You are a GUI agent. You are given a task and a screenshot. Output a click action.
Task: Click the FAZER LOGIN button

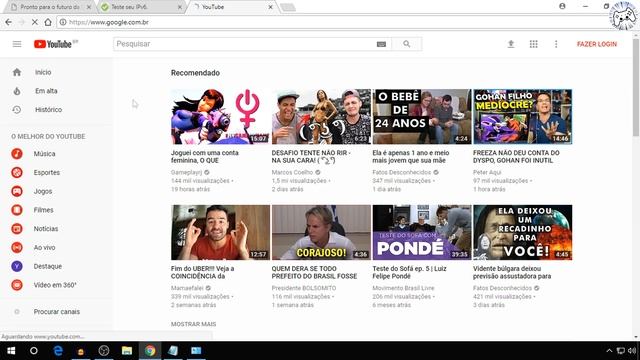[597, 44]
